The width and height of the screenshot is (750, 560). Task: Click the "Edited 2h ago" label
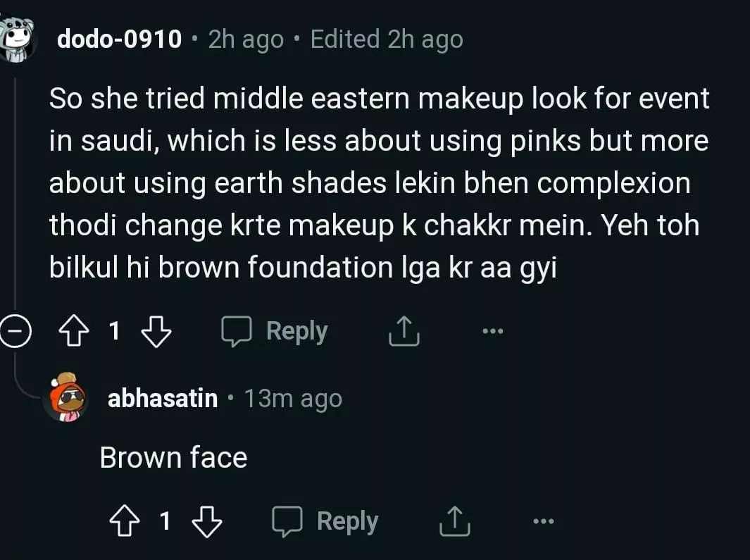[387, 39]
